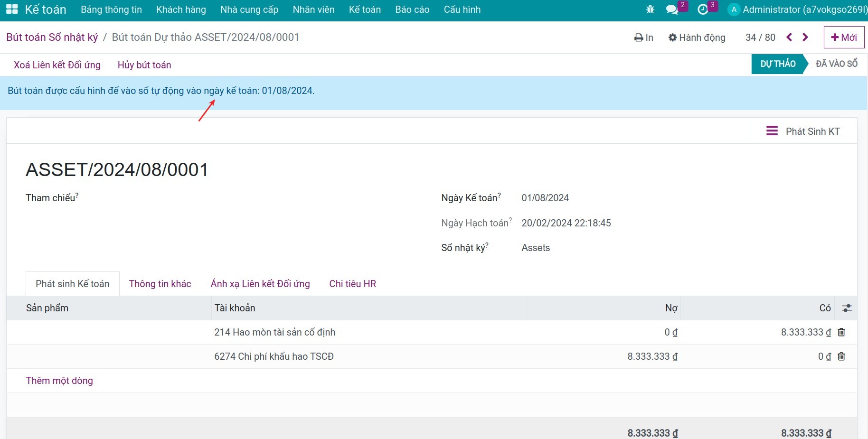The width and height of the screenshot is (868, 439).
Task: Switch to Phát sinh Kế toán tab
Action: click(72, 284)
